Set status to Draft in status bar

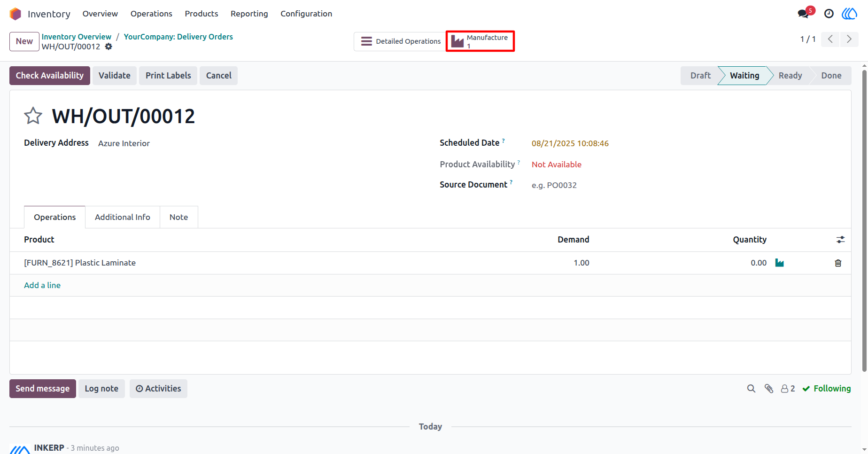(700, 76)
